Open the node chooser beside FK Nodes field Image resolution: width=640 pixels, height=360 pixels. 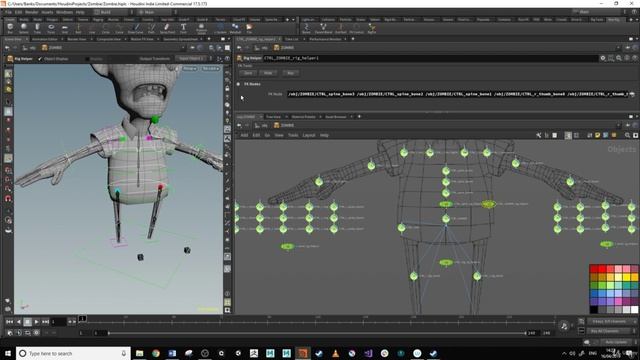coord(632,94)
